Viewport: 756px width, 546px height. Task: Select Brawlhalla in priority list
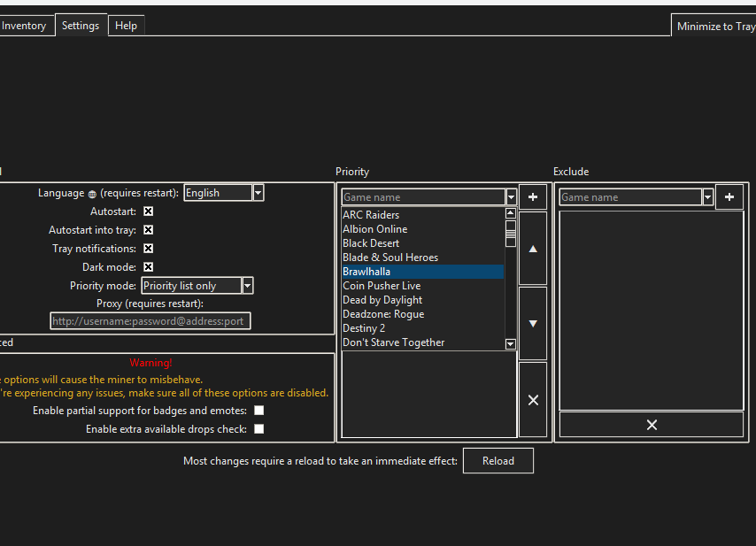coord(423,272)
